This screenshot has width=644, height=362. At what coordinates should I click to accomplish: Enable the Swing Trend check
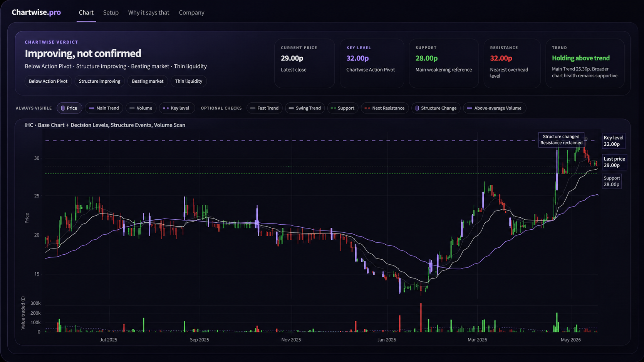pos(305,108)
